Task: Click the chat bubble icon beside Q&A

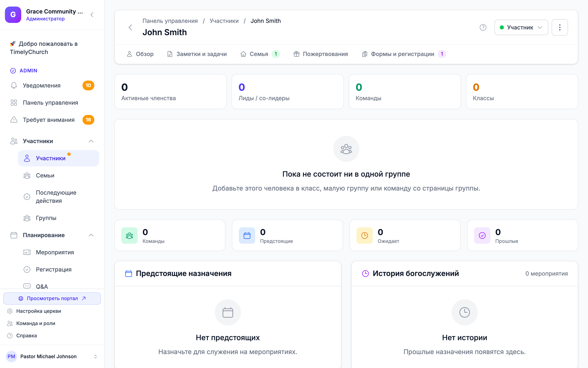Action: tap(27, 286)
